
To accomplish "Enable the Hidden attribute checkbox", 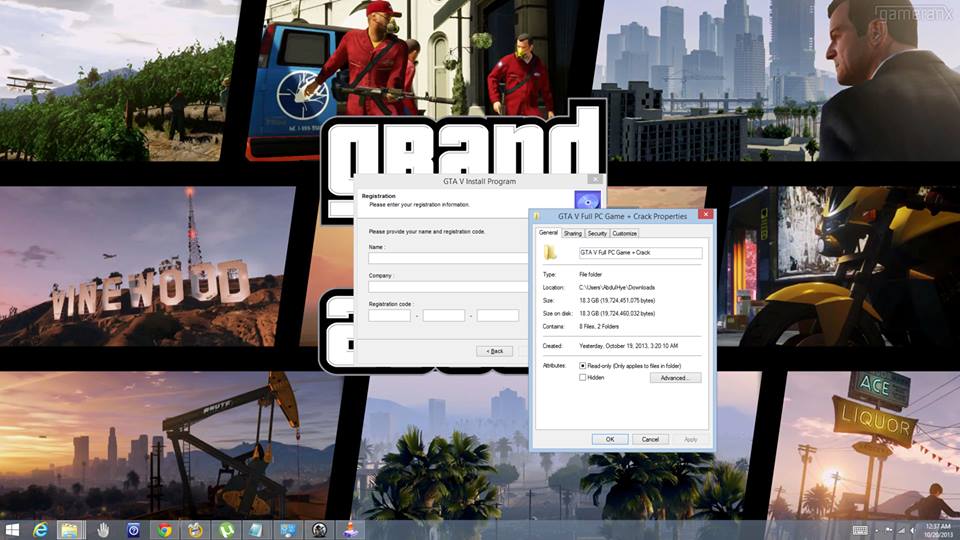I will (584, 378).
